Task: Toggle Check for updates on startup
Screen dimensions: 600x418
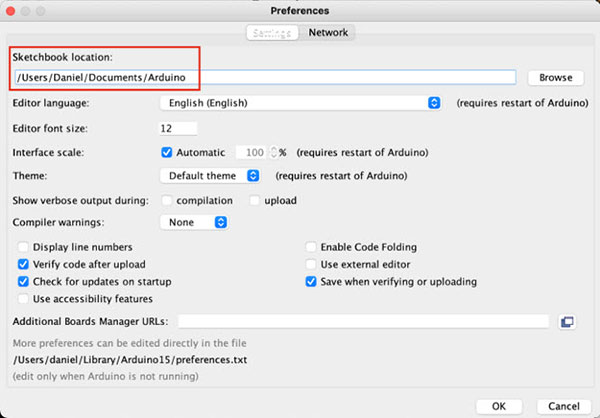Action: coord(24,282)
